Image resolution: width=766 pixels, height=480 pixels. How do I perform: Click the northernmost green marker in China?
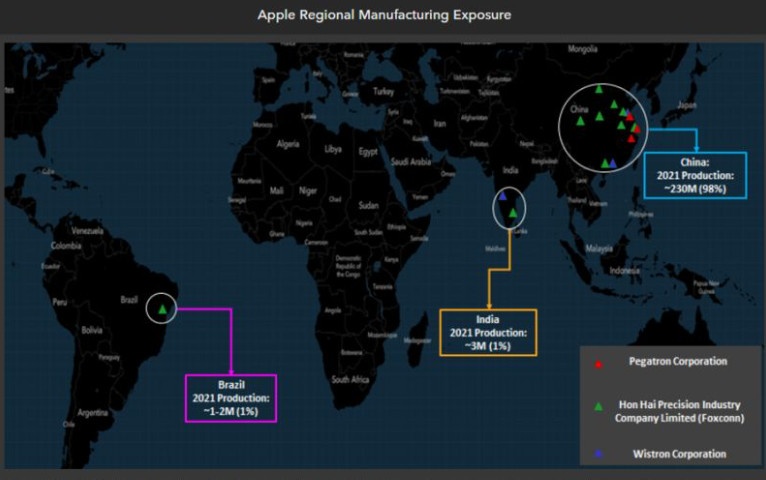(599, 89)
